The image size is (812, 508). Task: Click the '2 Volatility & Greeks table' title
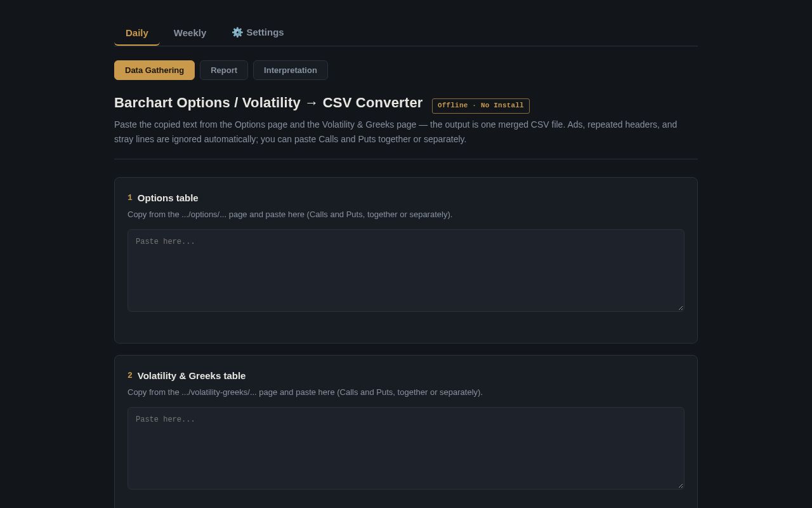[x=187, y=375]
